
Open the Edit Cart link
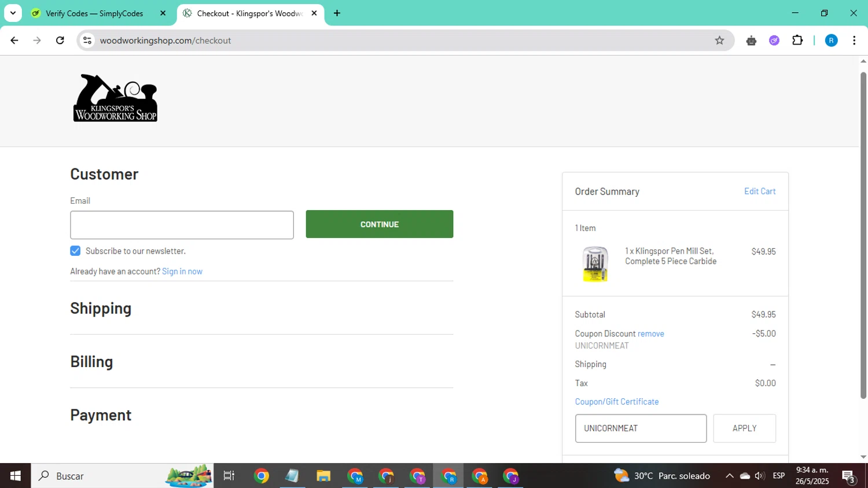coord(760,191)
